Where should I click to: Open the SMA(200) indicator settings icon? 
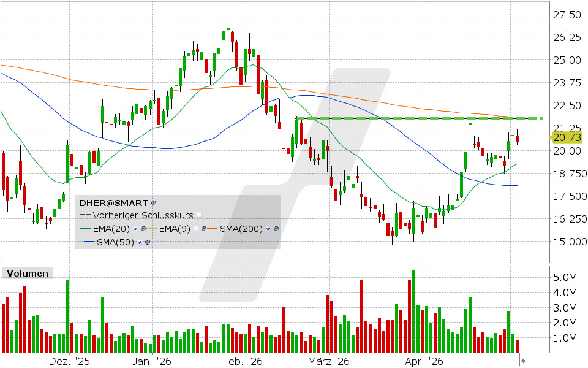(276, 229)
